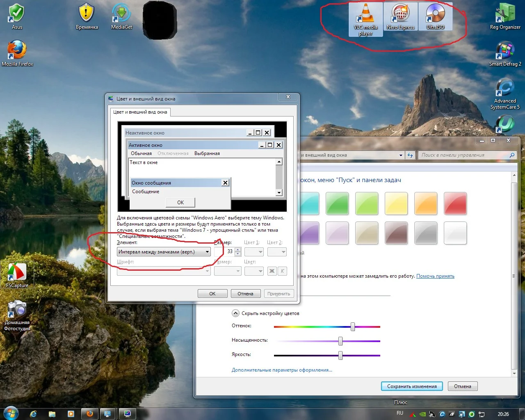The width and height of the screenshot is (525, 420).
Task: Open the Элемент dropdown list
Action: coord(164,252)
